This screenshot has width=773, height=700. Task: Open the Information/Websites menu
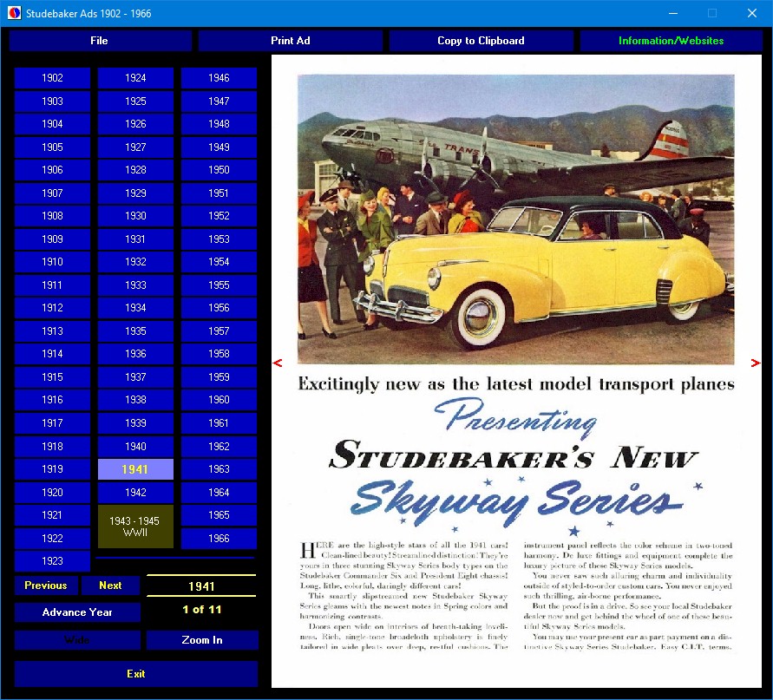671,41
